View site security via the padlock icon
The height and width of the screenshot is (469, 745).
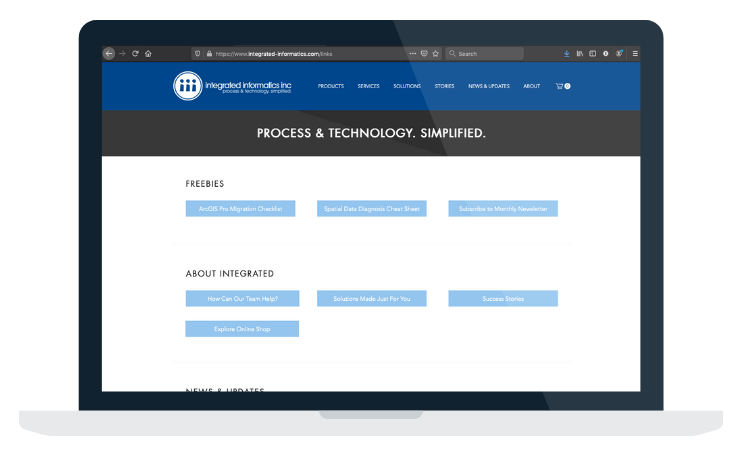[x=209, y=54]
